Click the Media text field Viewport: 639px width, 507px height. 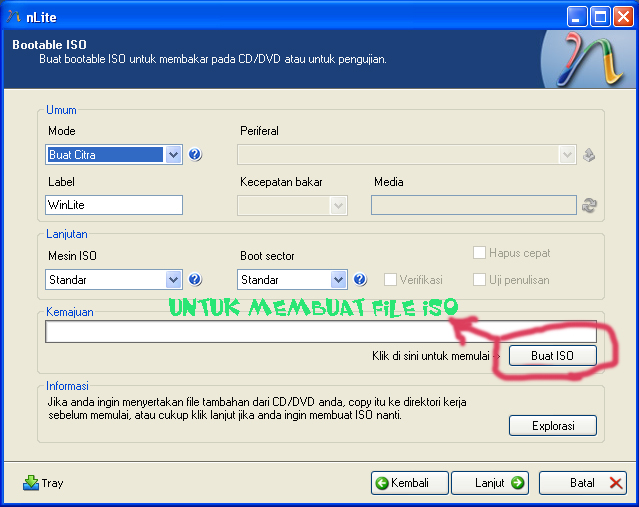pos(474,205)
